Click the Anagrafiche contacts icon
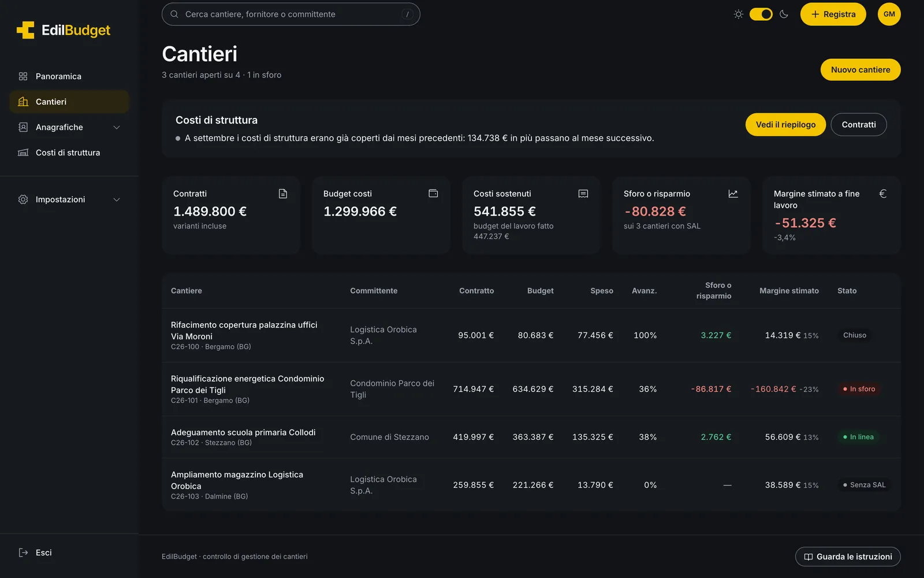 pyautogui.click(x=23, y=127)
